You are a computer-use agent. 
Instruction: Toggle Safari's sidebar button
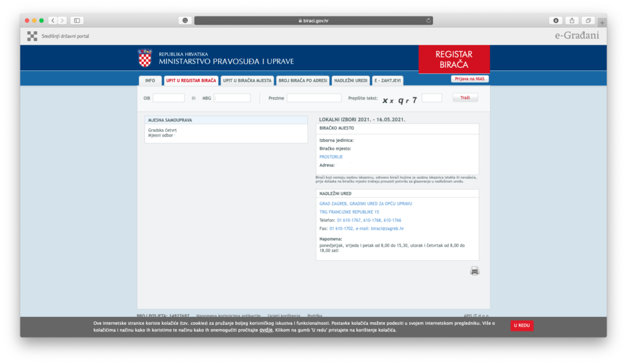(77, 20)
